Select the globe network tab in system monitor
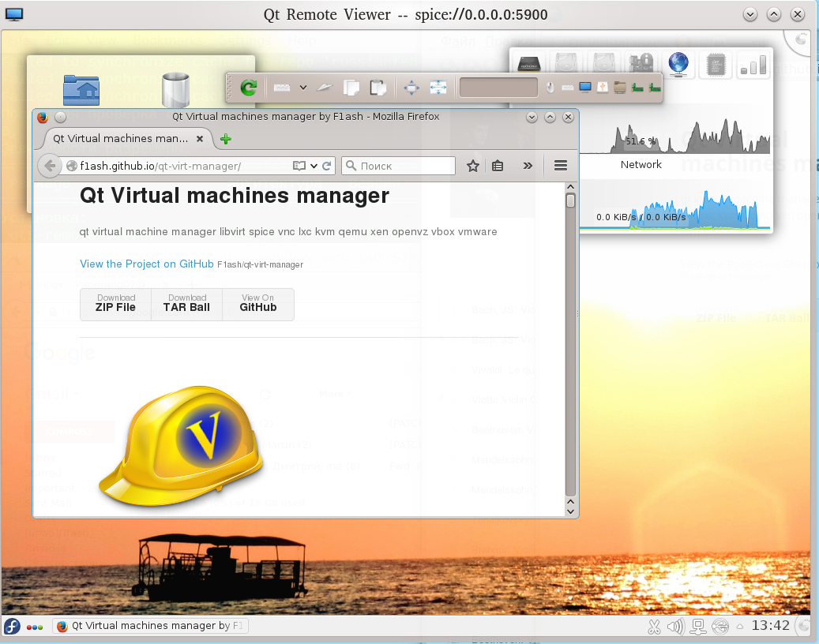Viewport: 819px width, 644px height. 678,65
